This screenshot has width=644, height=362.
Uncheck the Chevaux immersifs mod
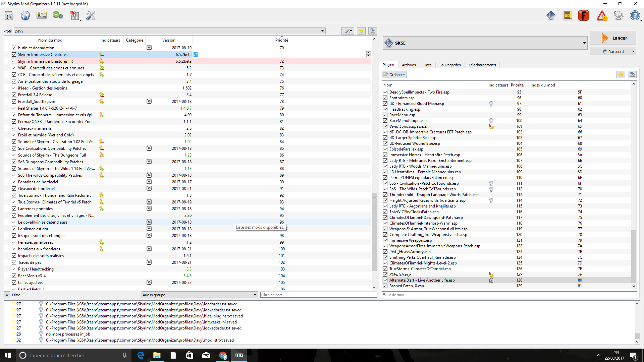coord(14,128)
